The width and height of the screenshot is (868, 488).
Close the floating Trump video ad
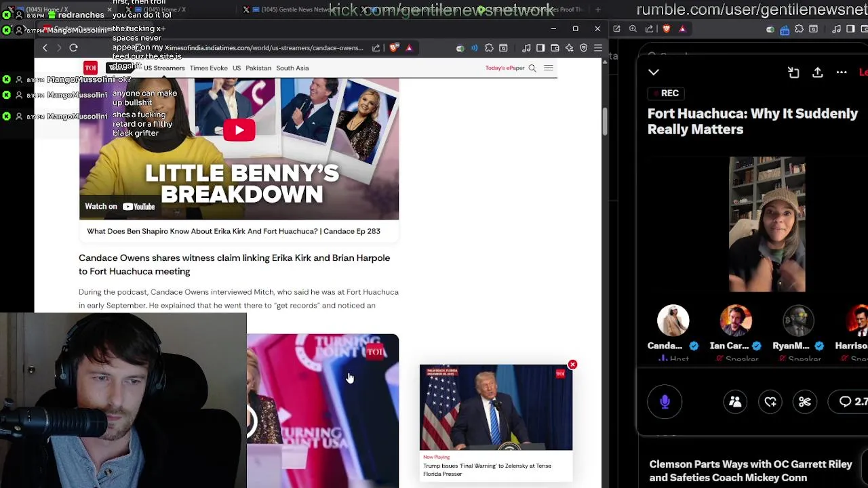tap(572, 365)
